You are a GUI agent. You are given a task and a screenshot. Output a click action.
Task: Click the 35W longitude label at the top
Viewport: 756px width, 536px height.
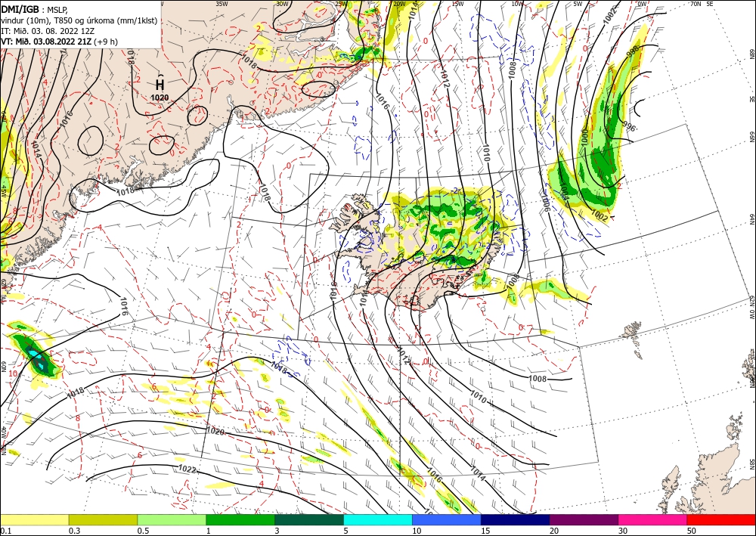click(222, 3)
